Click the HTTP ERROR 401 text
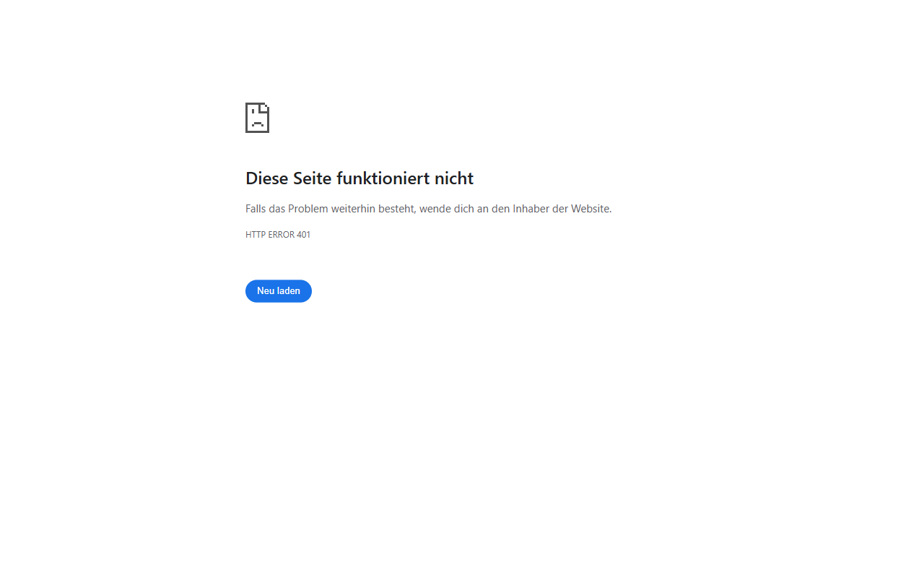This screenshot has width=924, height=578. 278,235
